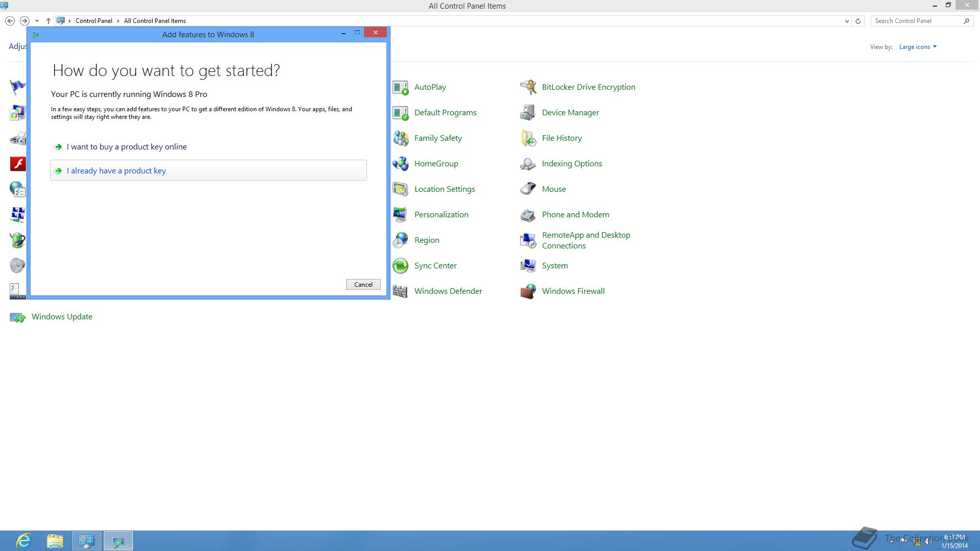Open the Indexing Options icon
This screenshot has width=980, height=551.
click(528, 164)
